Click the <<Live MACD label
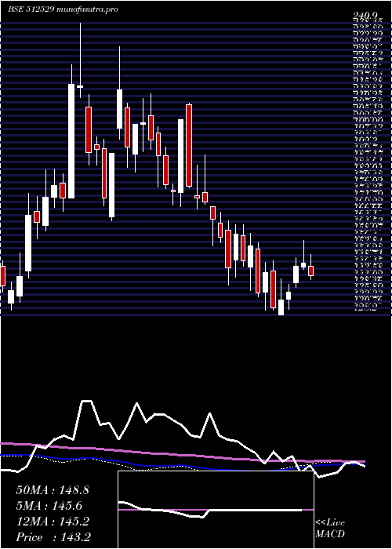392x549 pixels. coord(330,529)
